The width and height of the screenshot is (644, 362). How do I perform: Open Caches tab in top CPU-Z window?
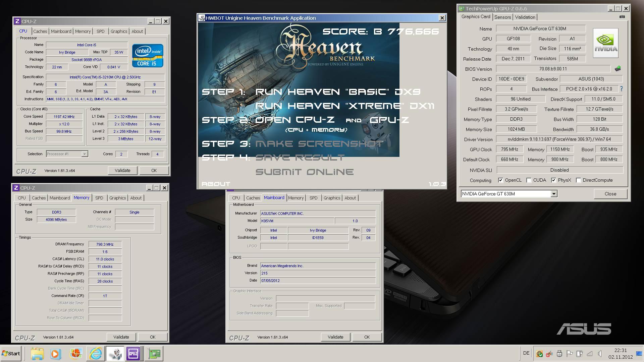pos(40,31)
